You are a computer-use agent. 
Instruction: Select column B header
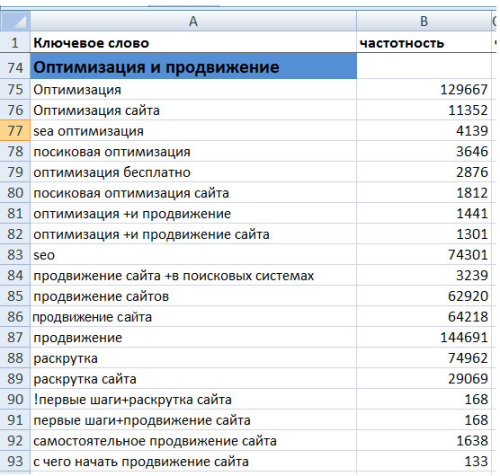(424, 21)
